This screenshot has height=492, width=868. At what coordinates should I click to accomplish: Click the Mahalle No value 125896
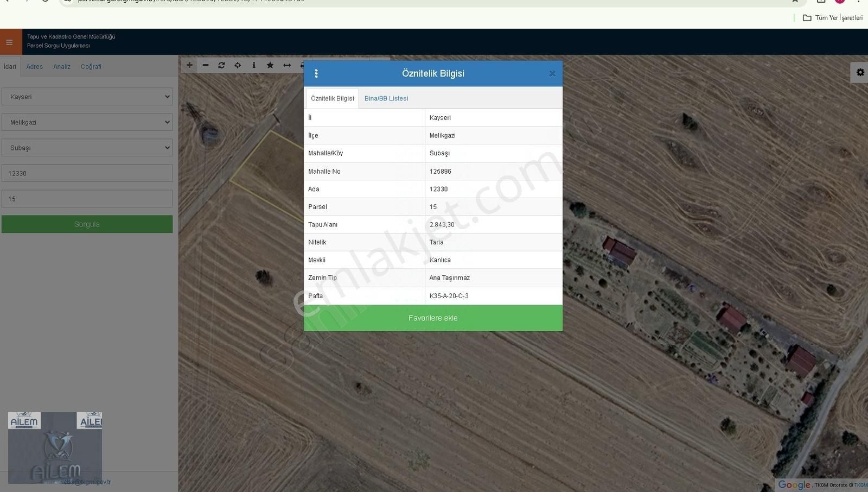(440, 172)
